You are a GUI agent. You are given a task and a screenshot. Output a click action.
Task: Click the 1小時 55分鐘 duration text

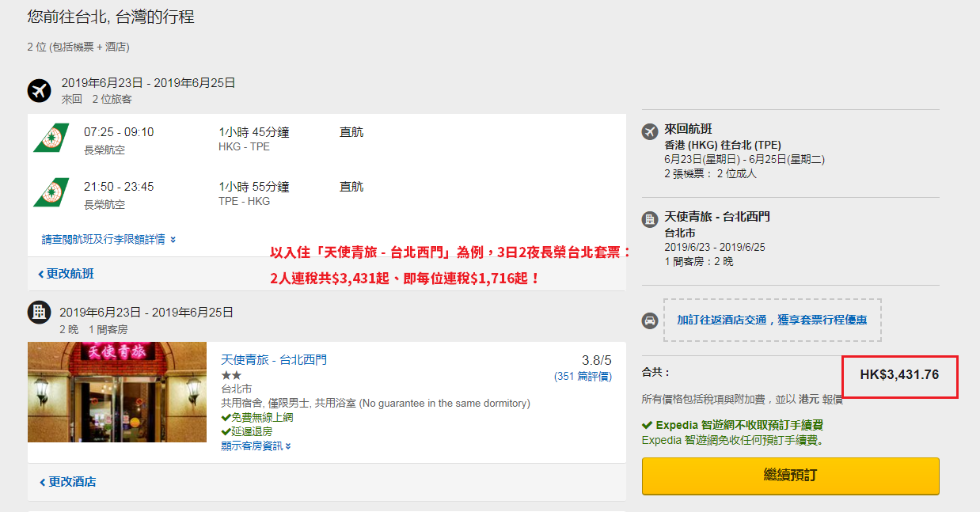click(x=254, y=187)
